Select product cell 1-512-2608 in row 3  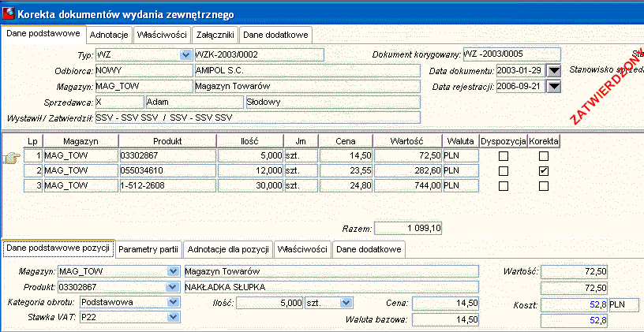point(167,186)
